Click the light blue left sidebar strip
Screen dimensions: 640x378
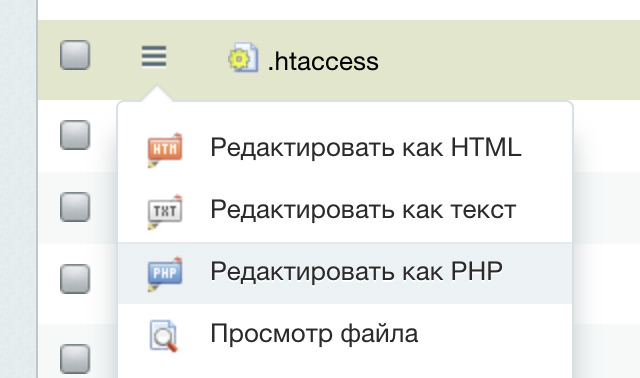[x=18, y=189]
